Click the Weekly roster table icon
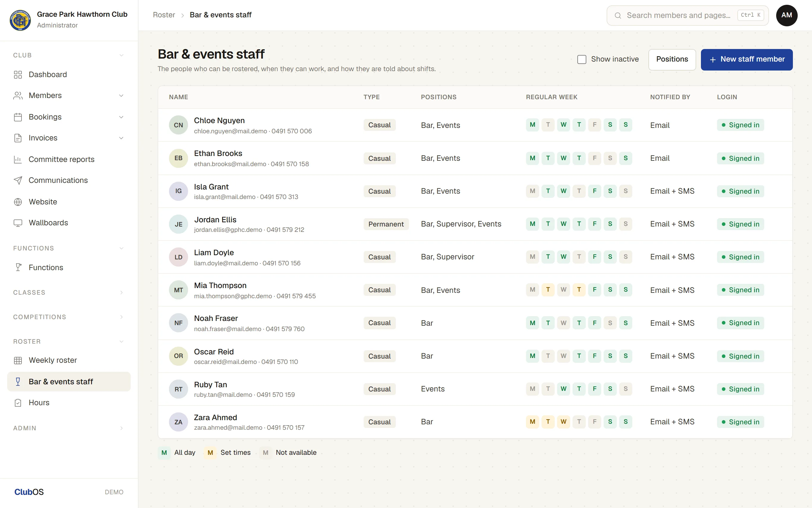812x508 pixels. point(18,360)
